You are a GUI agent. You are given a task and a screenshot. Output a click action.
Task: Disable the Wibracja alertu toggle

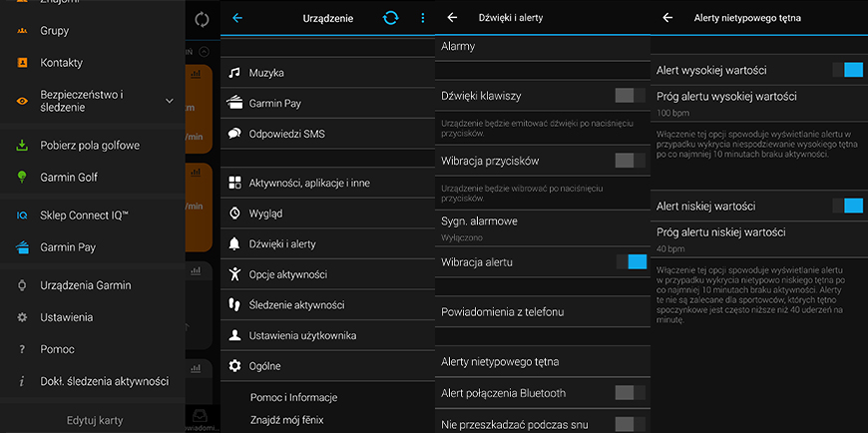632,261
